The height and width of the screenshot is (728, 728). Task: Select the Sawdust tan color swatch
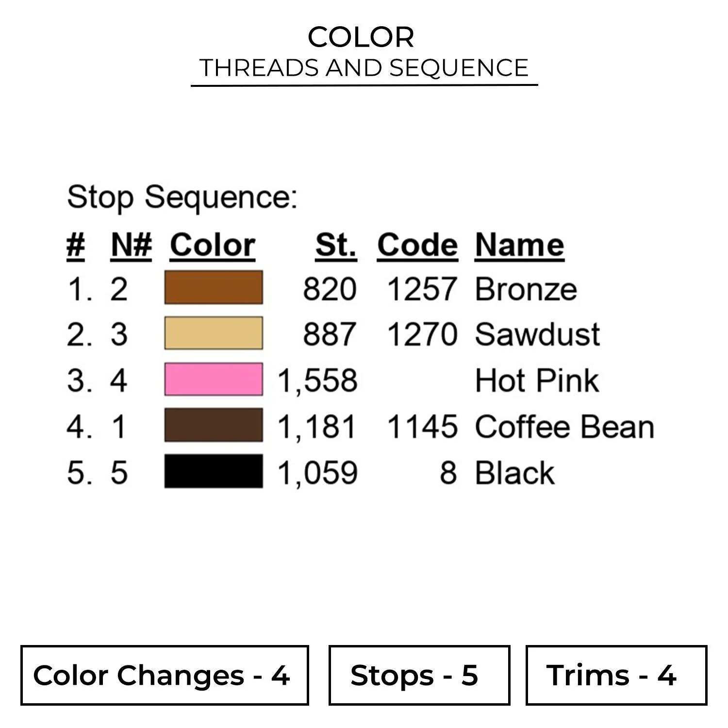pos(214,333)
